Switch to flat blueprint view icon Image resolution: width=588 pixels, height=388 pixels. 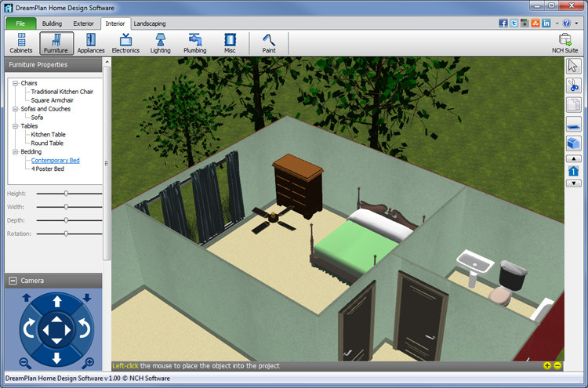click(573, 124)
